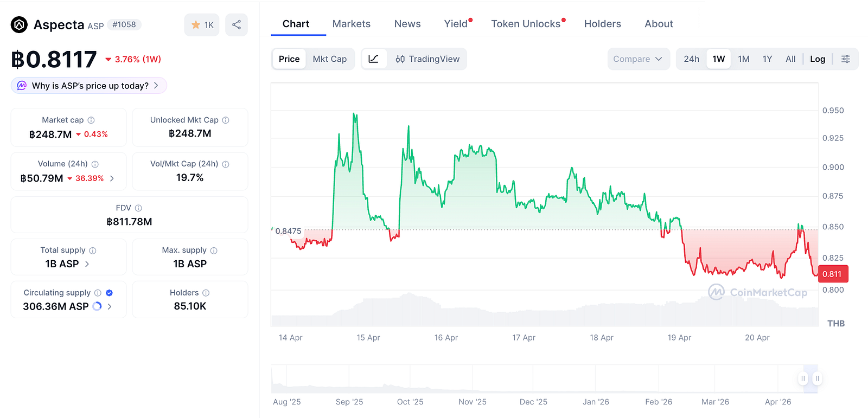Expand Volume (24h) details chevron

pyautogui.click(x=112, y=178)
